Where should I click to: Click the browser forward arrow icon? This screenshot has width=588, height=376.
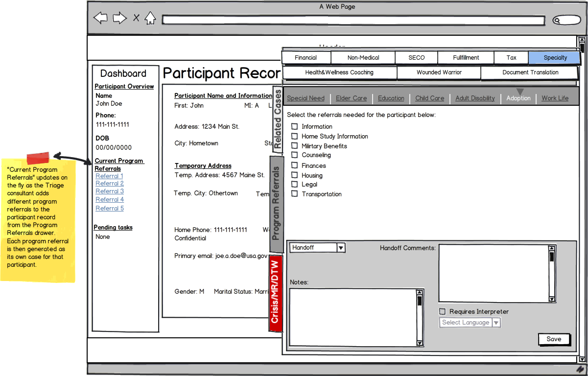[x=119, y=19]
